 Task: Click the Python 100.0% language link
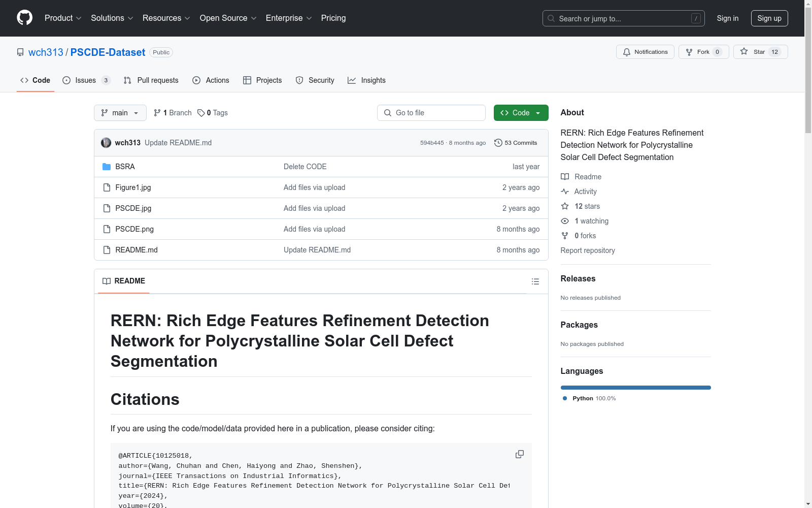click(589, 398)
